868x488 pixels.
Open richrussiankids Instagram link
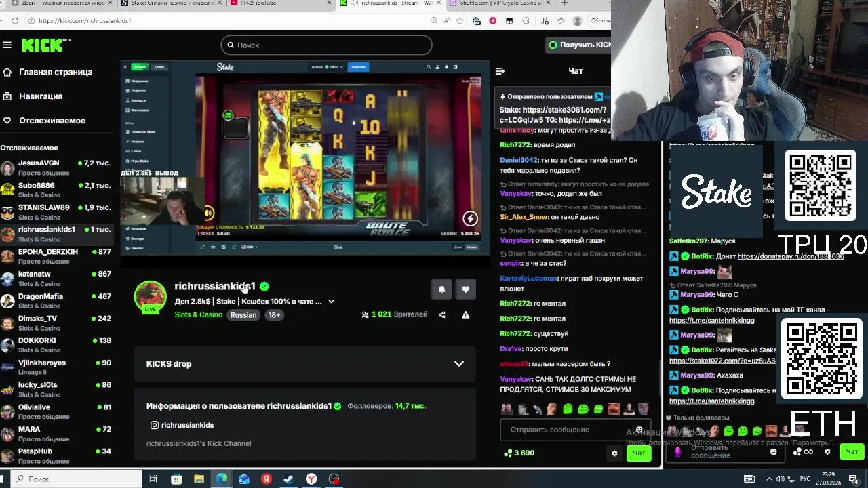[x=182, y=425]
